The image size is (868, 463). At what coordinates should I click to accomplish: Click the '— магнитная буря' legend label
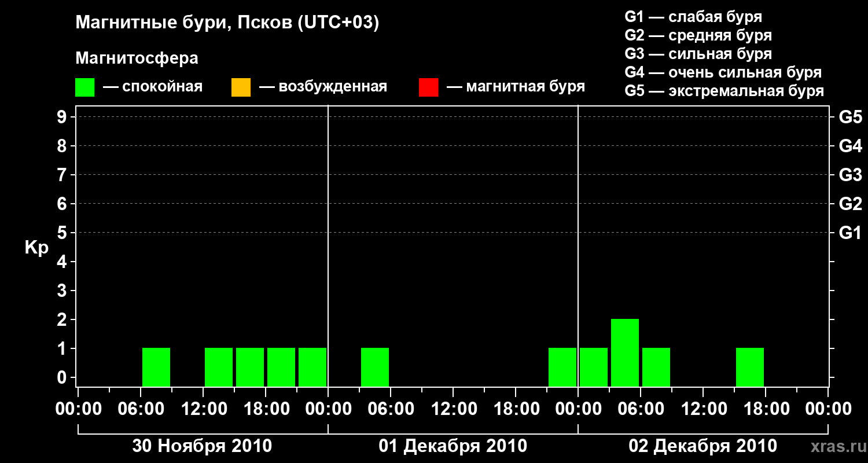(x=516, y=87)
